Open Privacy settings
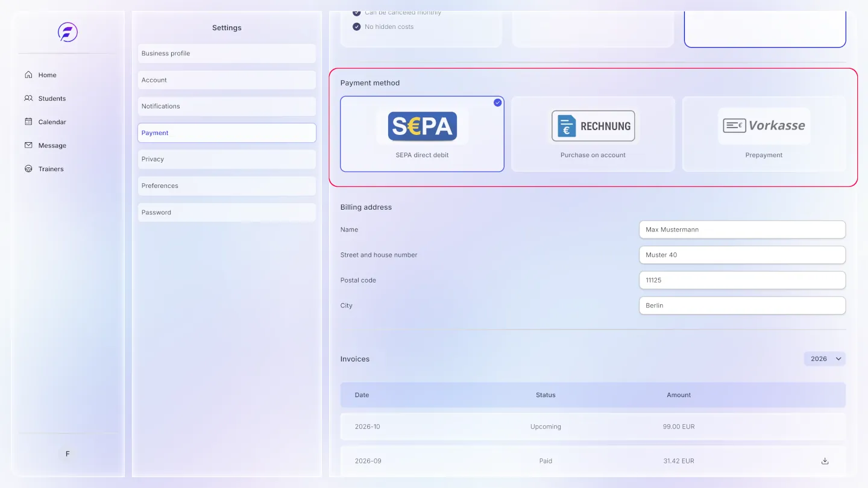 tap(227, 160)
